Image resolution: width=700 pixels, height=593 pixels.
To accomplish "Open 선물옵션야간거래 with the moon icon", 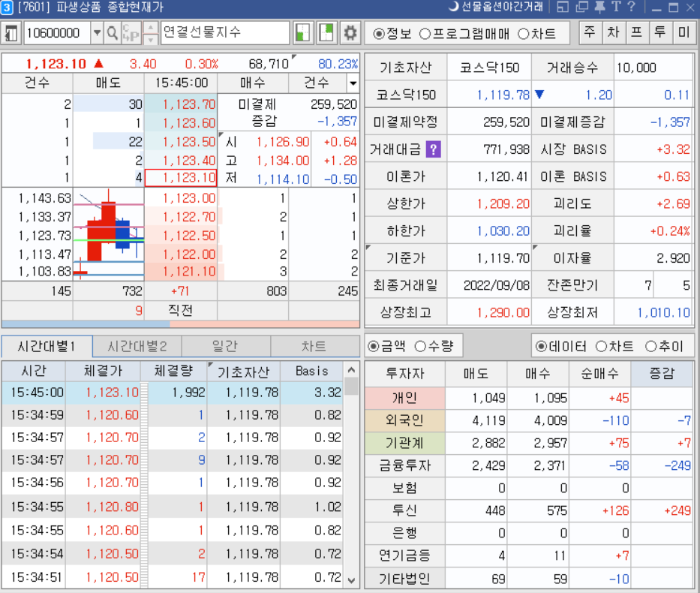I will 496,7.
